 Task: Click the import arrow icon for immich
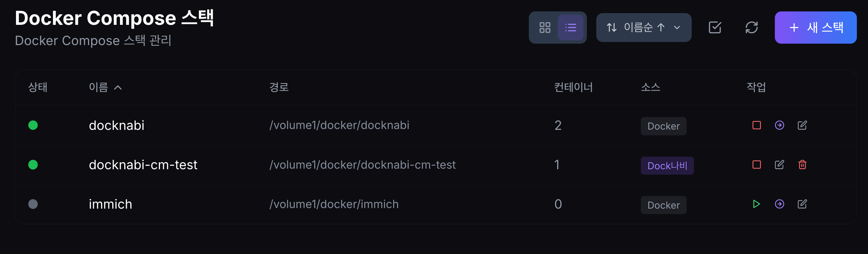tap(779, 204)
